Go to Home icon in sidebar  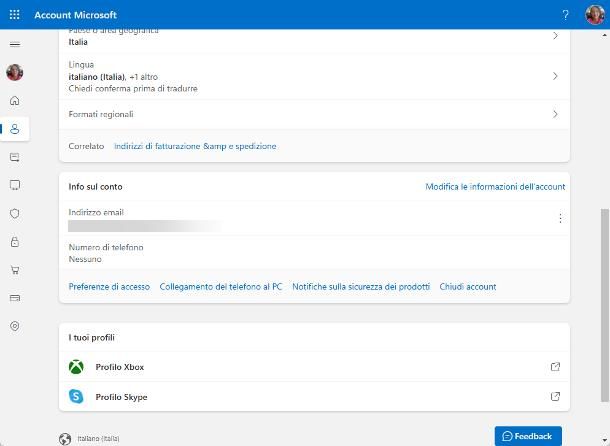point(15,101)
